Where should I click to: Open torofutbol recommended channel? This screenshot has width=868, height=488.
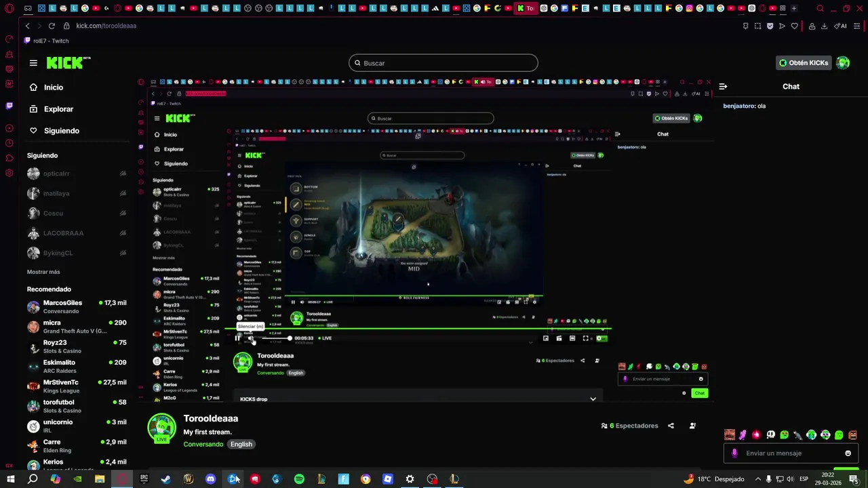click(x=77, y=406)
